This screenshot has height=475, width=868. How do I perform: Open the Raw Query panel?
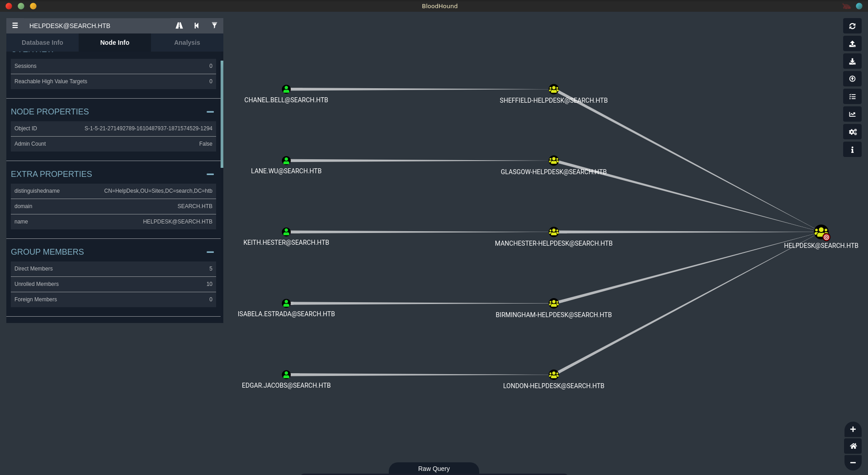[434, 469]
